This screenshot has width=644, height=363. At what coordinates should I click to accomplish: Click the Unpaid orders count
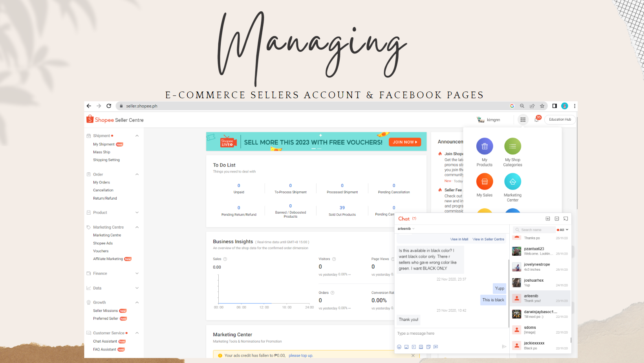tap(239, 185)
